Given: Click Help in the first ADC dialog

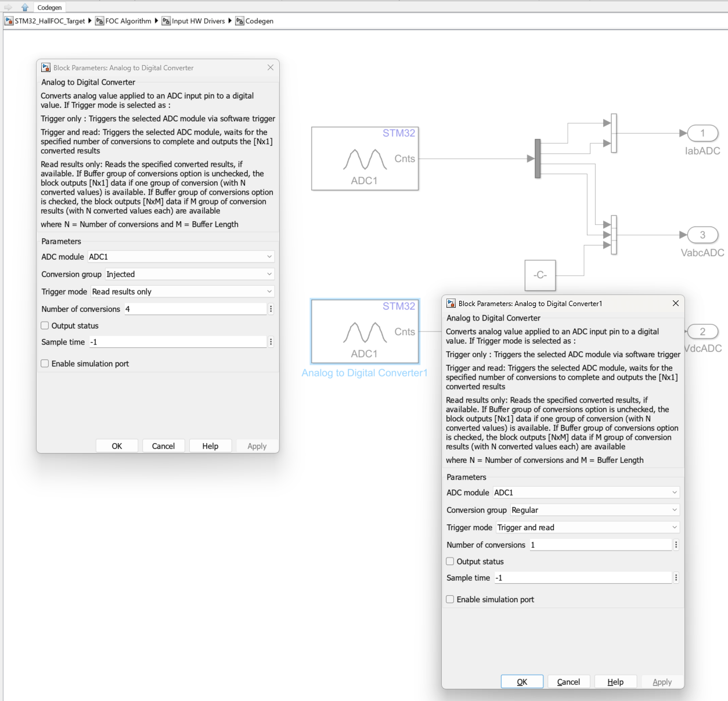Looking at the screenshot, I should (x=210, y=445).
